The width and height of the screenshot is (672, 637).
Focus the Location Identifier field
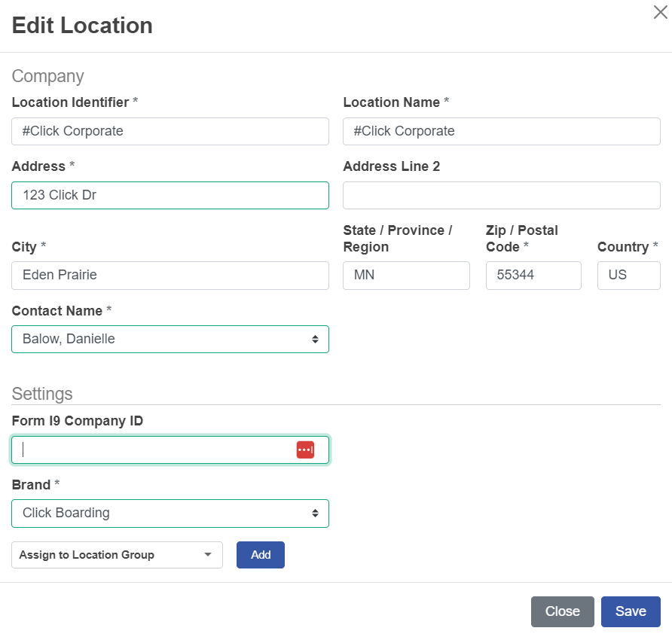click(170, 131)
